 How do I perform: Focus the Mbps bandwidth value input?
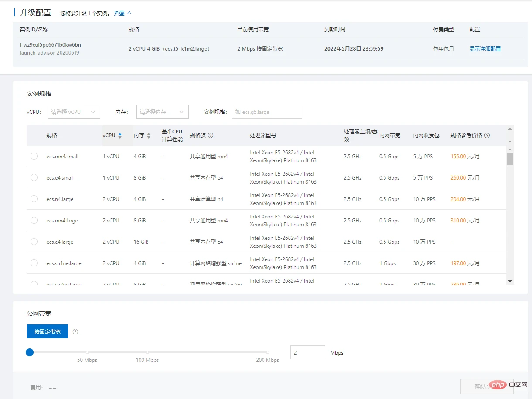point(308,352)
